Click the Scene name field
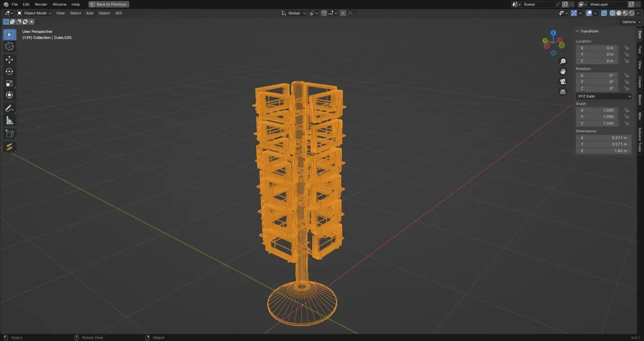This screenshot has height=341, width=644. [538, 4]
